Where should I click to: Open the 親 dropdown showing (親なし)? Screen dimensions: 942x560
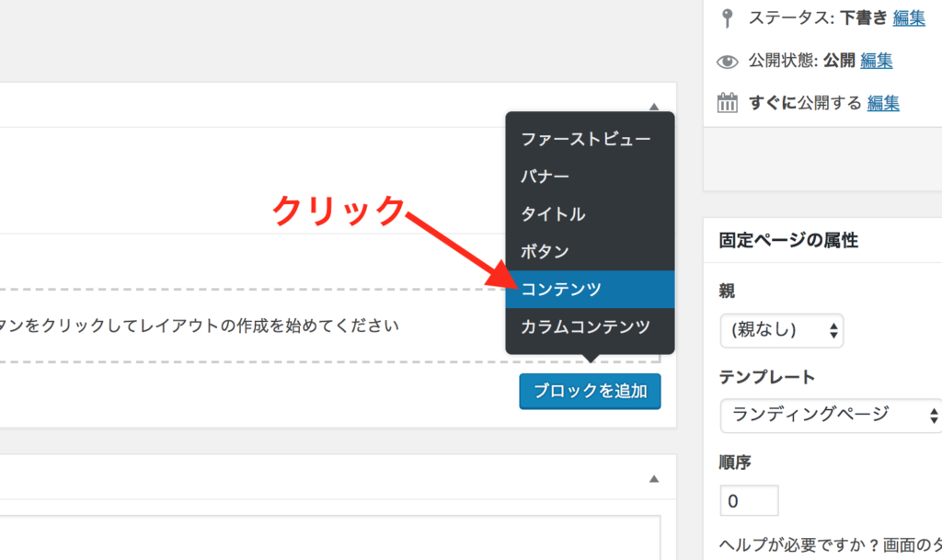tap(781, 329)
